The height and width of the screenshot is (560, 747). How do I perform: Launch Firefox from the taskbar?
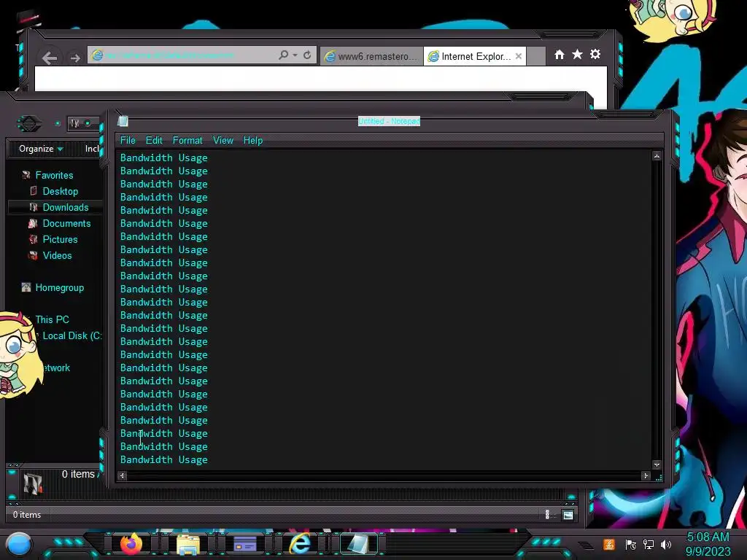point(131,544)
